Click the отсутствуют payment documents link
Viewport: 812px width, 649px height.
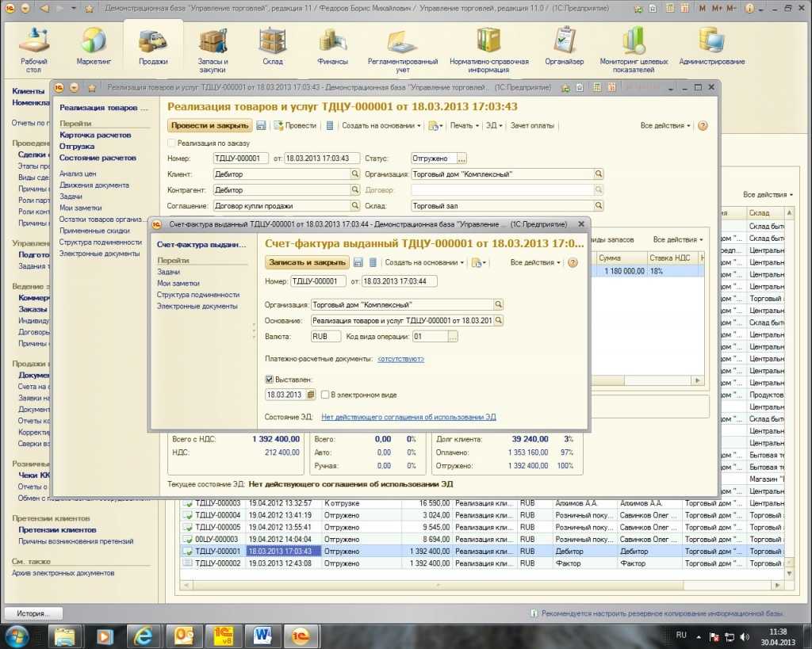[400, 359]
